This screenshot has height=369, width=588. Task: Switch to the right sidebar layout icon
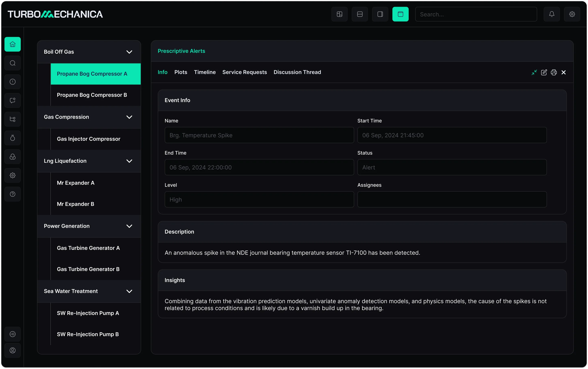click(380, 14)
